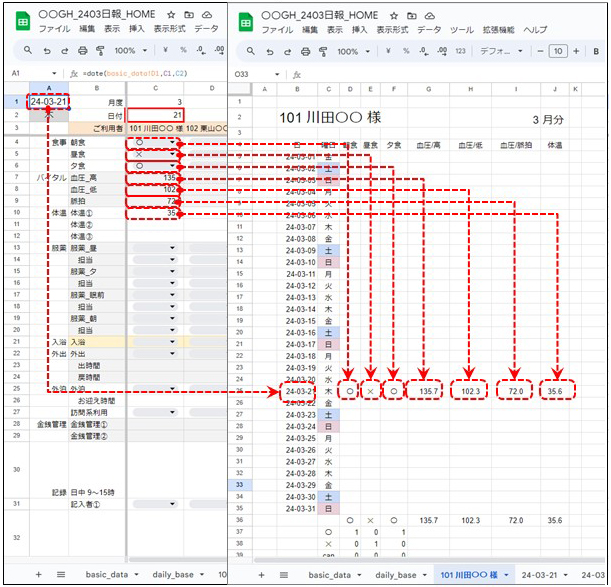Format as percent in left window
611x587 pixels.
tap(183, 50)
